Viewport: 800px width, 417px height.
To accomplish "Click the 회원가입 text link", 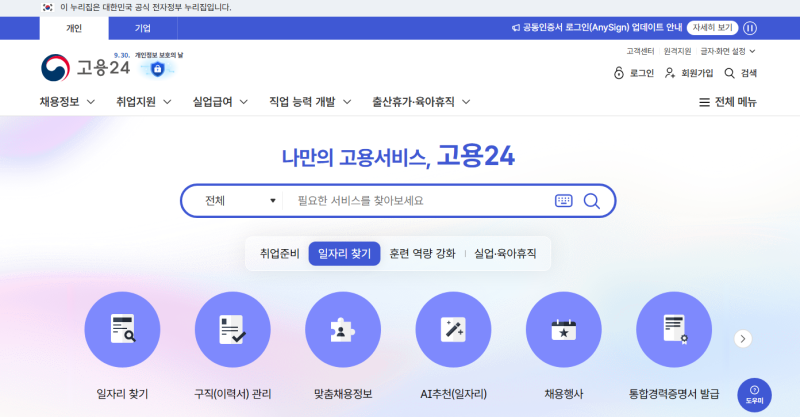I will [697, 73].
